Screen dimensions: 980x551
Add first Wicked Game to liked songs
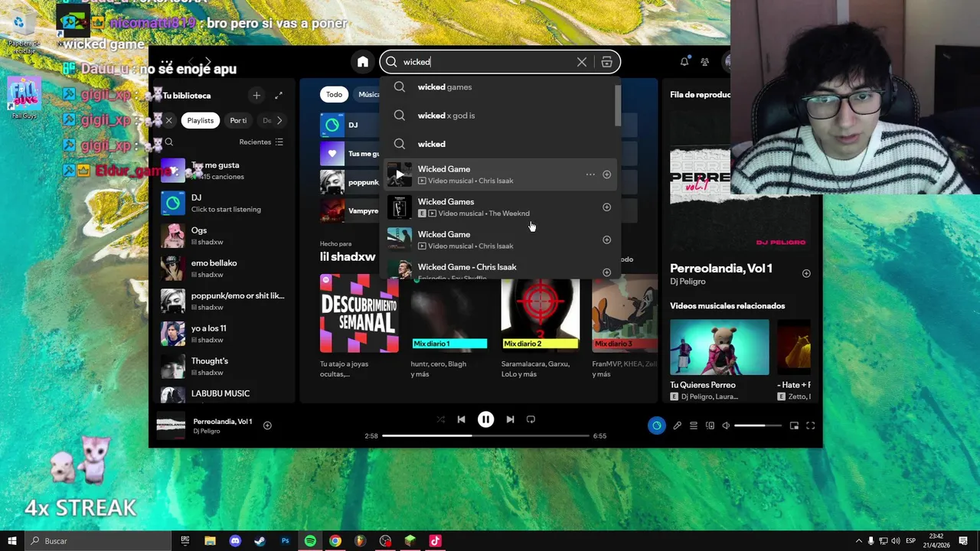(606, 174)
